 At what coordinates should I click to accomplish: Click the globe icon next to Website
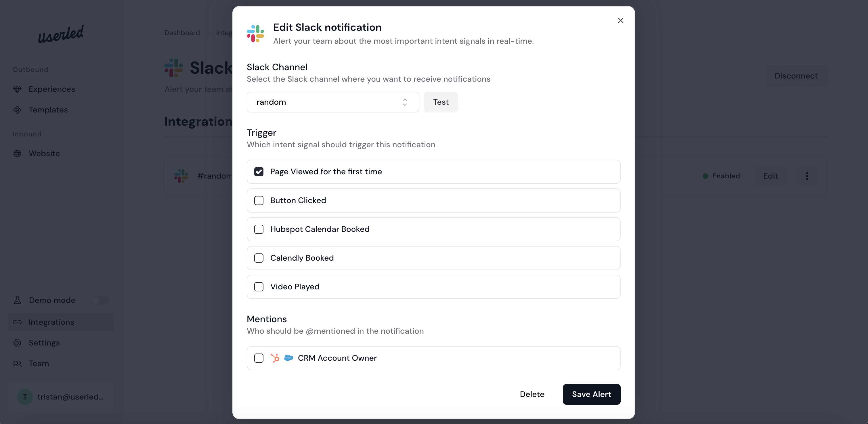pos(17,154)
